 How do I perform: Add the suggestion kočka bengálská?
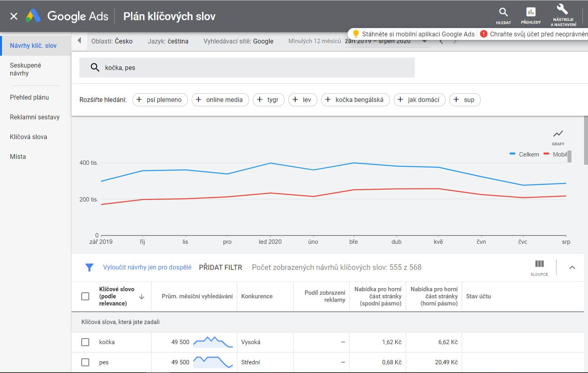pyautogui.click(x=355, y=100)
